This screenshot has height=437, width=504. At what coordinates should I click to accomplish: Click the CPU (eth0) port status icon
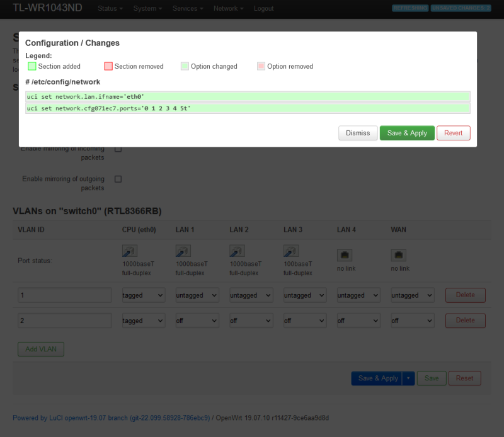point(130,251)
